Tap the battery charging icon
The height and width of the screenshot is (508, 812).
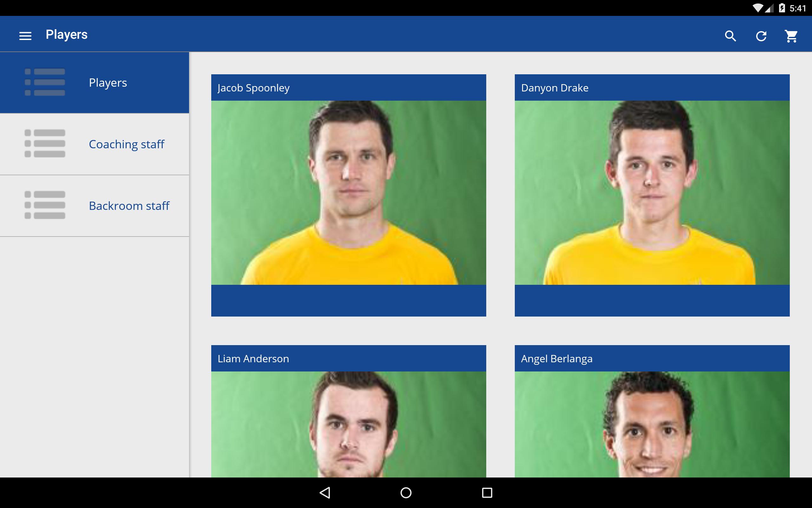point(782,8)
